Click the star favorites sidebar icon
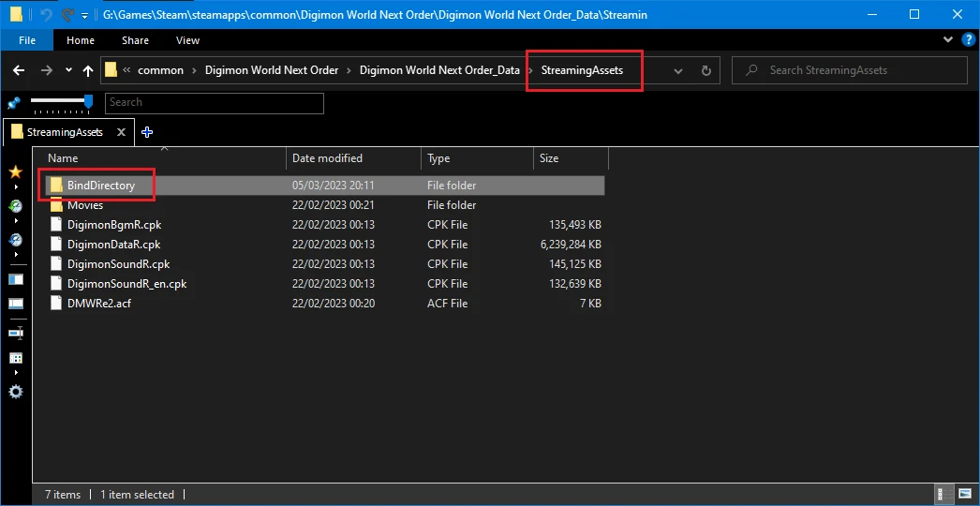980x506 pixels. [16, 172]
